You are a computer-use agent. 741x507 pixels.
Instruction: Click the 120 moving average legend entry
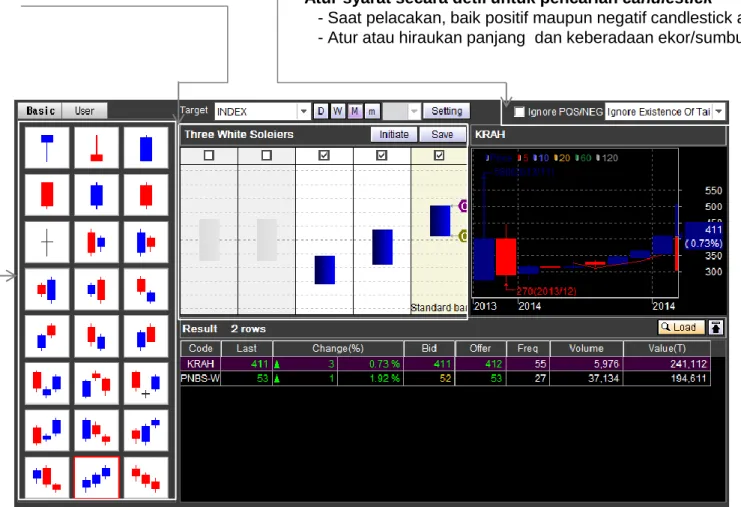point(607,158)
